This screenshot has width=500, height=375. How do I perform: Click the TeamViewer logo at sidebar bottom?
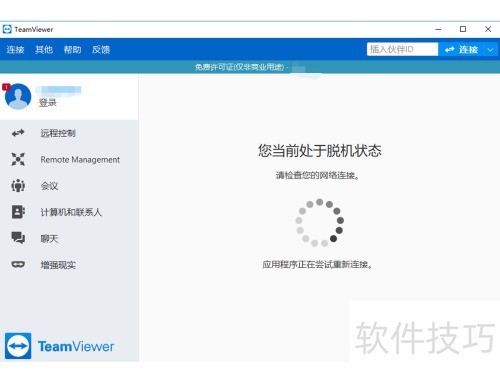(59, 346)
